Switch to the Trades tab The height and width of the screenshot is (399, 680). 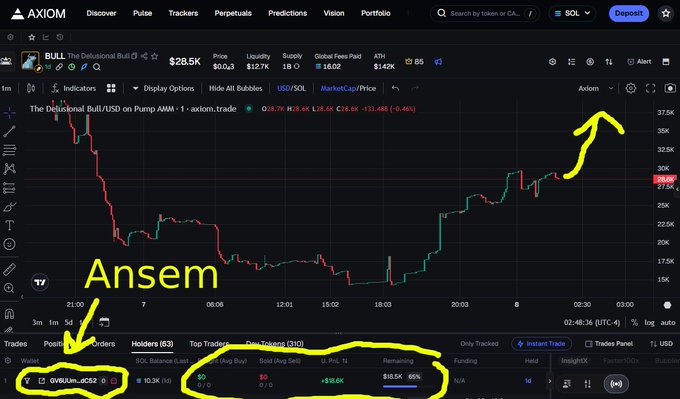(x=15, y=344)
